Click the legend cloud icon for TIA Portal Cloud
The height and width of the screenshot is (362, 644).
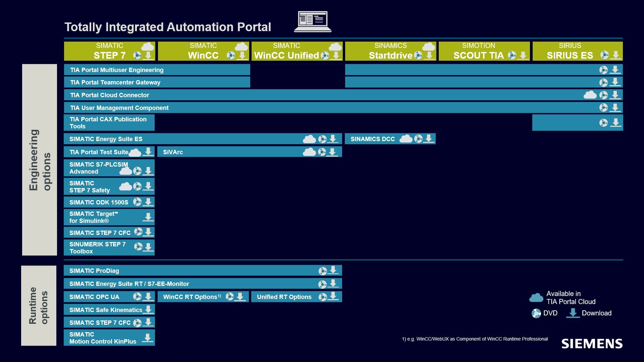(x=536, y=297)
